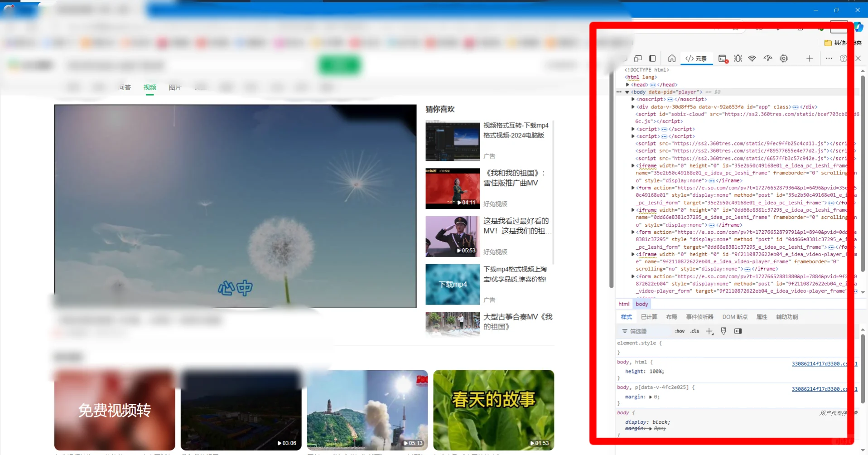Viewport: 868px width, 455px height.
Task: Expand the noscript element node
Action: [632, 99]
